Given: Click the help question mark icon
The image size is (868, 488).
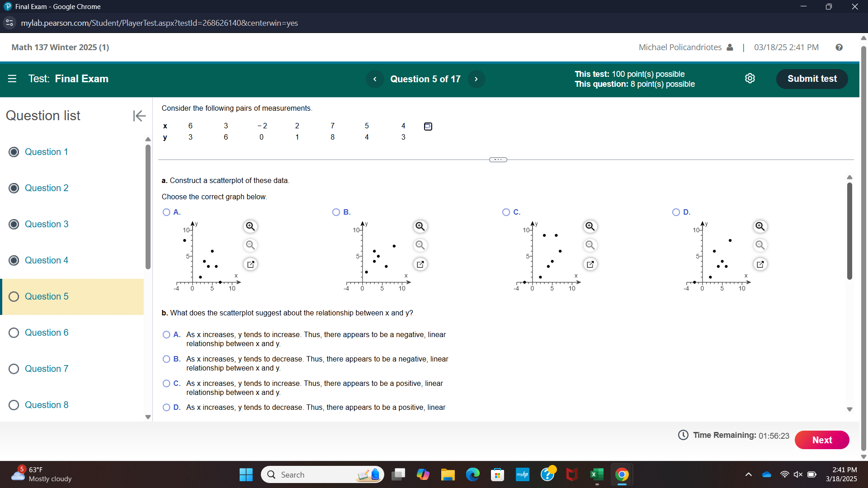Looking at the screenshot, I should (839, 47).
